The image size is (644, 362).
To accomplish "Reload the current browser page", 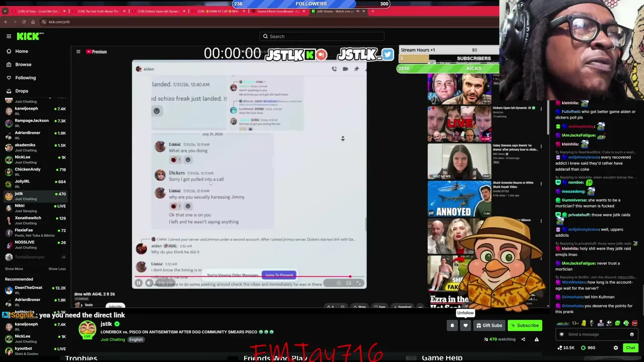I will pyautogui.click(x=24, y=22).
